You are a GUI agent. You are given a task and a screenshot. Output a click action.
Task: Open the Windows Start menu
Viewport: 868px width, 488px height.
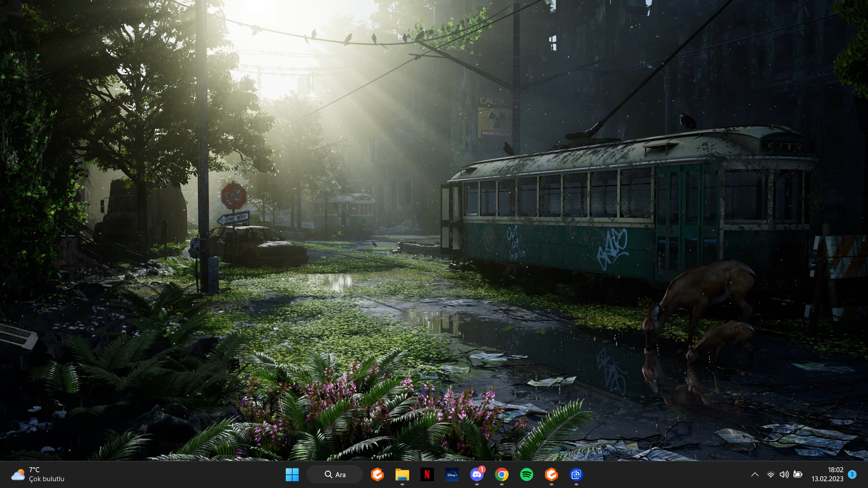tap(292, 474)
